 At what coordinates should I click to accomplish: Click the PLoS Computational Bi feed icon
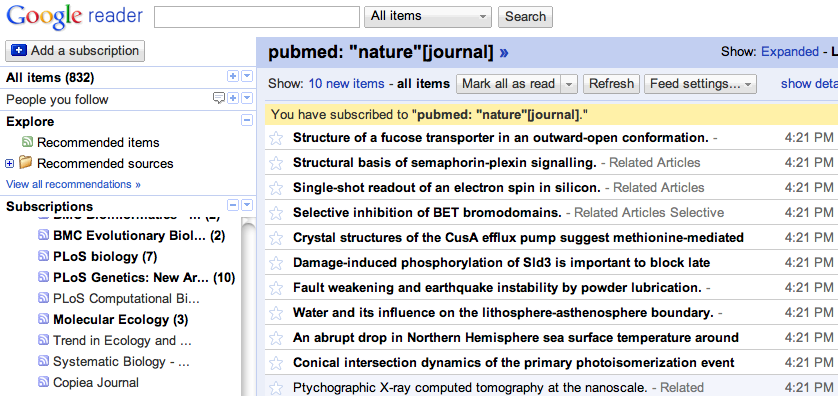point(43,298)
